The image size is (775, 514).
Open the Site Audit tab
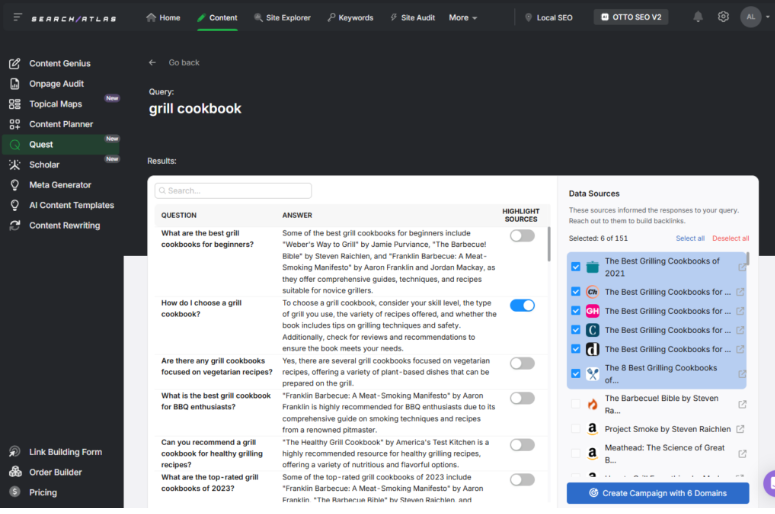[x=412, y=18]
